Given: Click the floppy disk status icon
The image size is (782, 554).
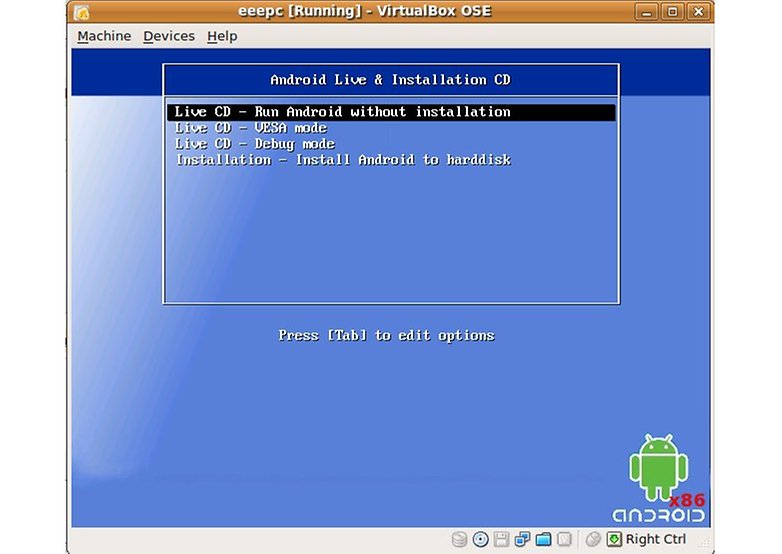Looking at the screenshot, I should pyautogui.click(x=501, y=539).
